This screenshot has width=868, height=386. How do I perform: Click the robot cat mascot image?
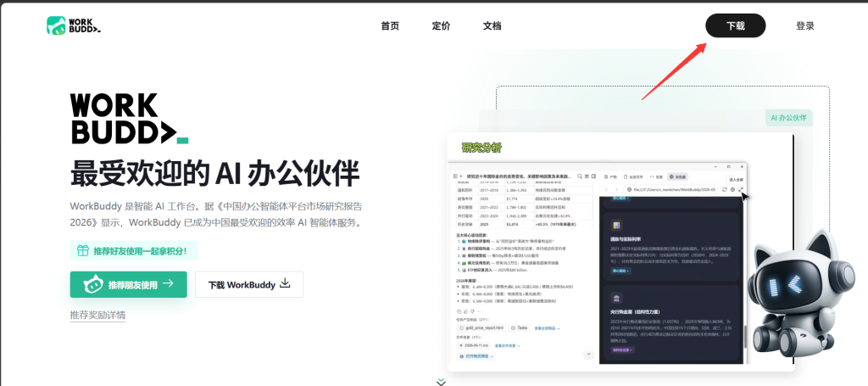coord(800,293)
